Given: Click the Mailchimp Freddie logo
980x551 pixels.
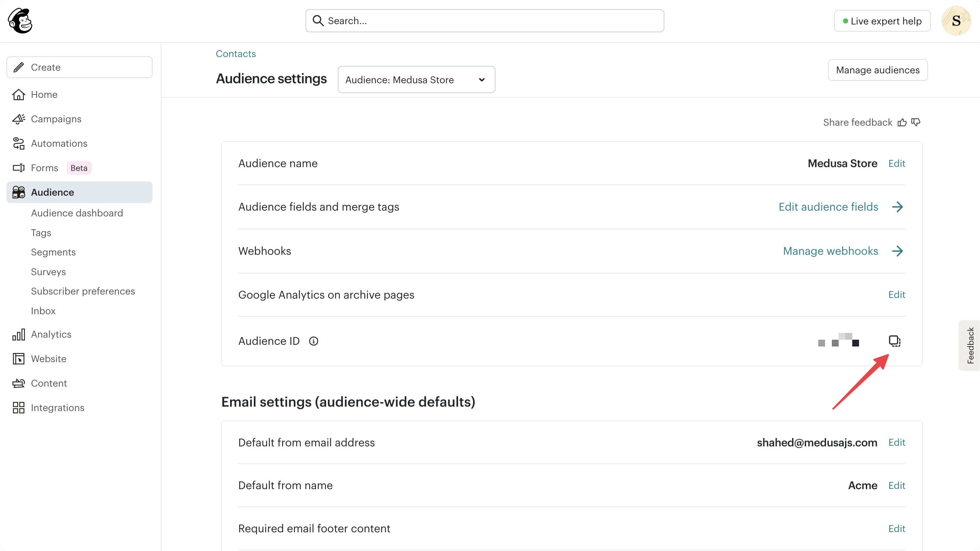Looking at the screenshot, I should tap(20, 20).
